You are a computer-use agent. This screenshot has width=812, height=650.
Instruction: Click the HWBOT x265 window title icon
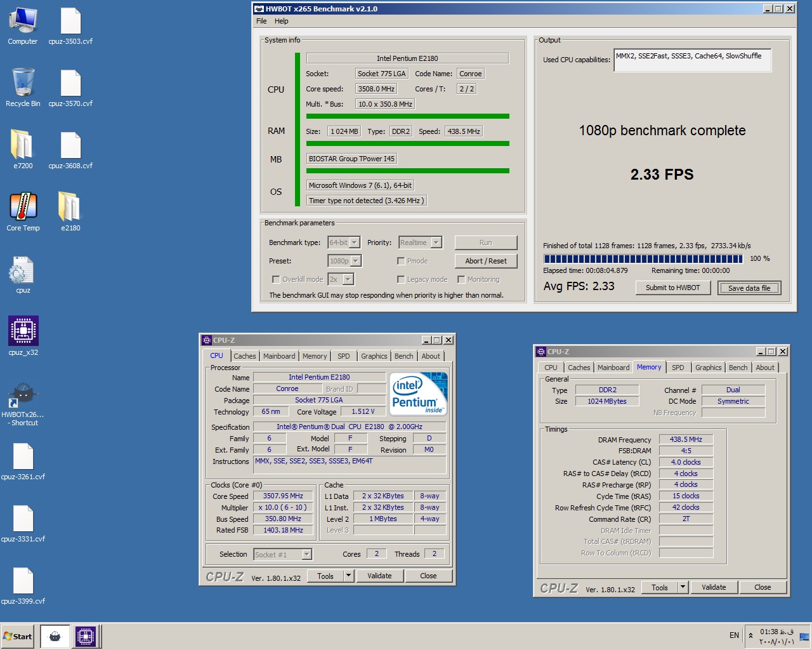click(259, 9)
